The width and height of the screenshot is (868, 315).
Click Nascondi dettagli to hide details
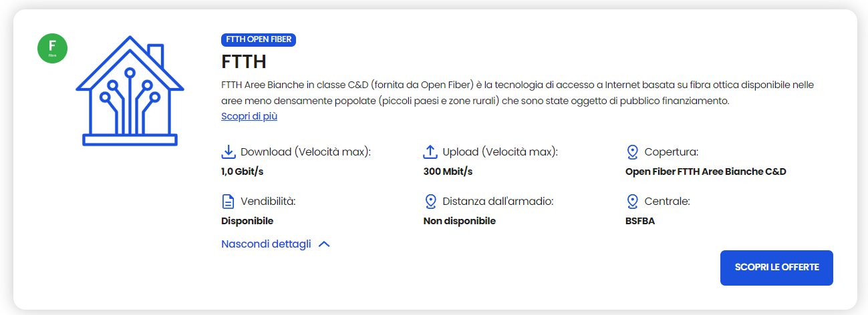coord(266,244)
